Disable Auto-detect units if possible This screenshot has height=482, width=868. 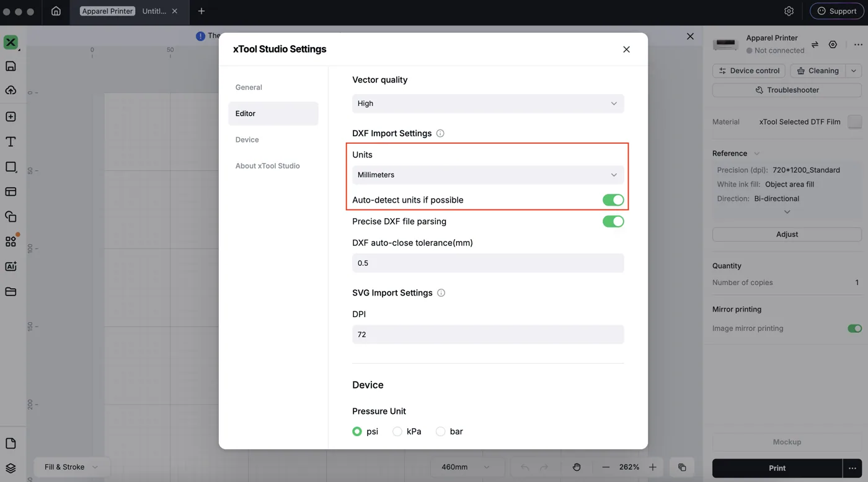(x=613, y=199)
